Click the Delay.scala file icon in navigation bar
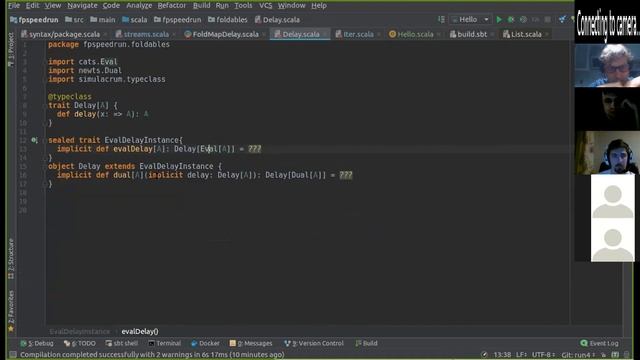This screenshot has height=360, width=640. pos(258,20)
